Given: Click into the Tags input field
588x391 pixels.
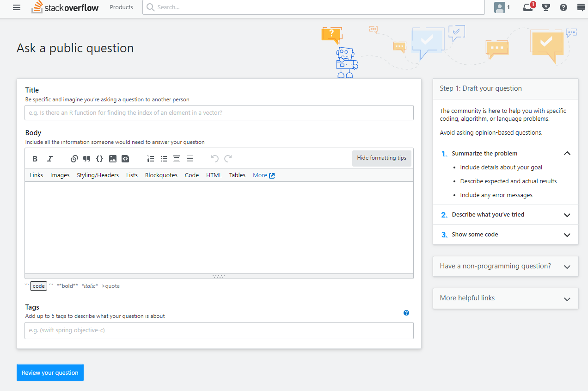Looking at the screenshot, I should pyautogui.click(x=219, y=331).
